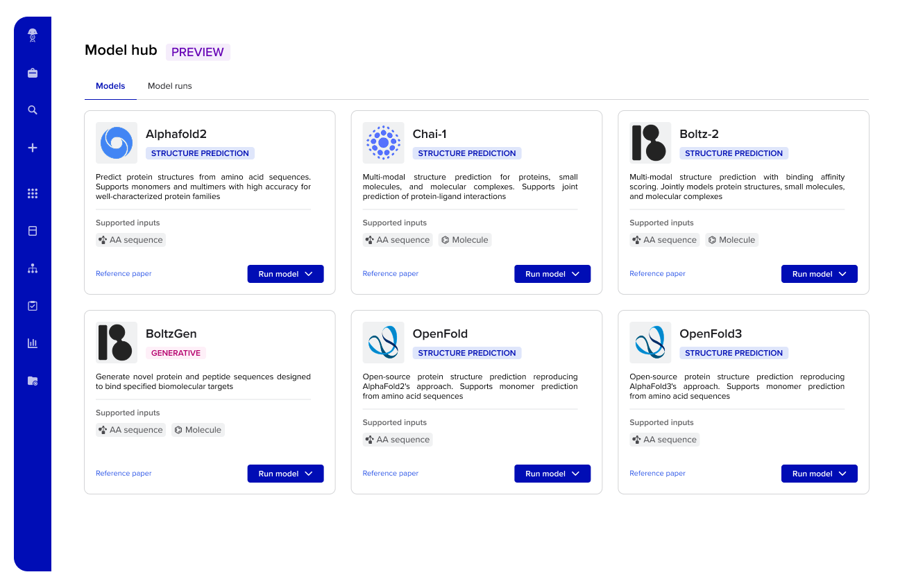Click the AA sequence chip on OpenFold3 card
This screenshot has width=916, height=588.
[x=664, y=440]
